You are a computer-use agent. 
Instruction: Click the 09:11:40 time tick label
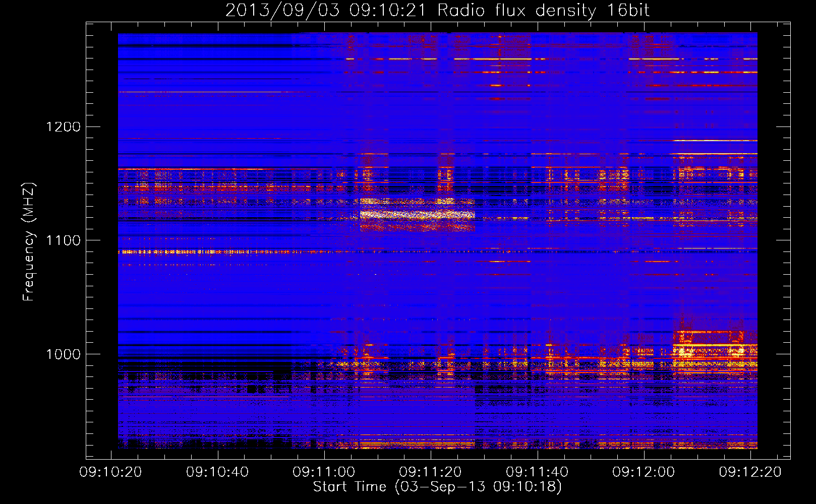[537, 472]
